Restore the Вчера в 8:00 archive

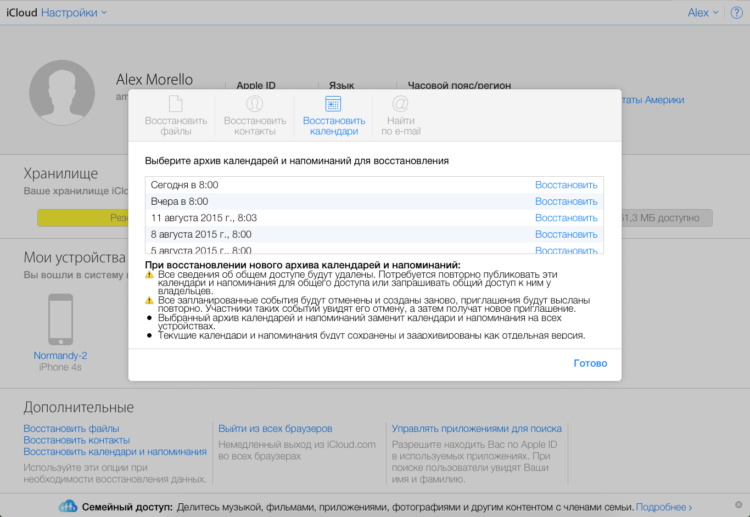(566, 201)
